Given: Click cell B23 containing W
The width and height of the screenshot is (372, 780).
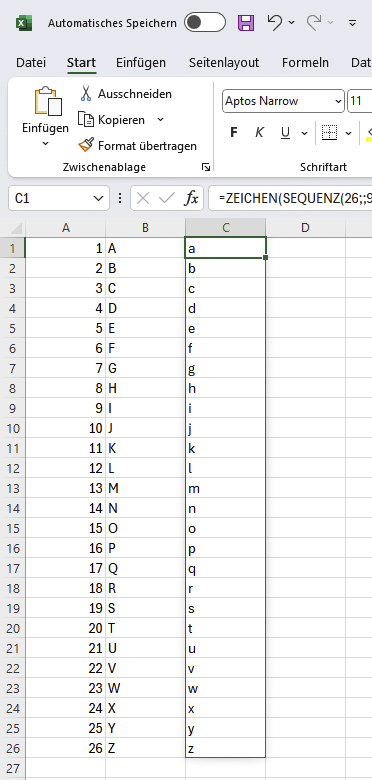Looking at the screenshot, I should click(x=145, y=688).
